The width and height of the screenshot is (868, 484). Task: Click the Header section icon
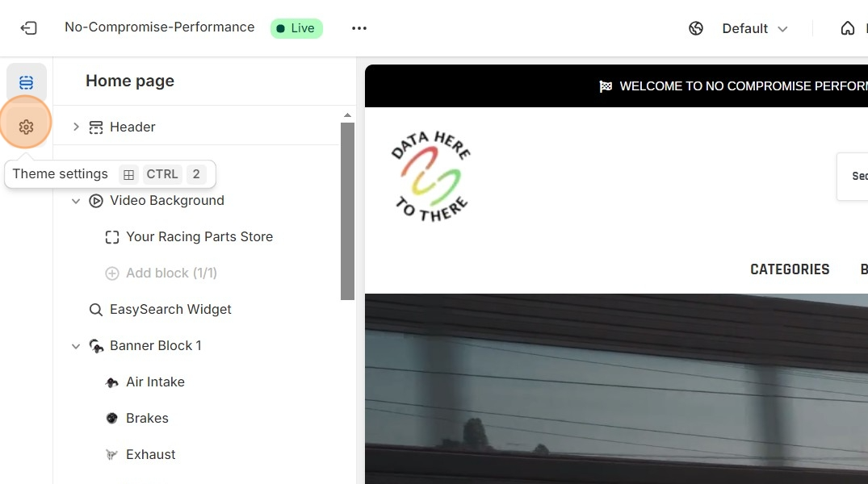96,127
